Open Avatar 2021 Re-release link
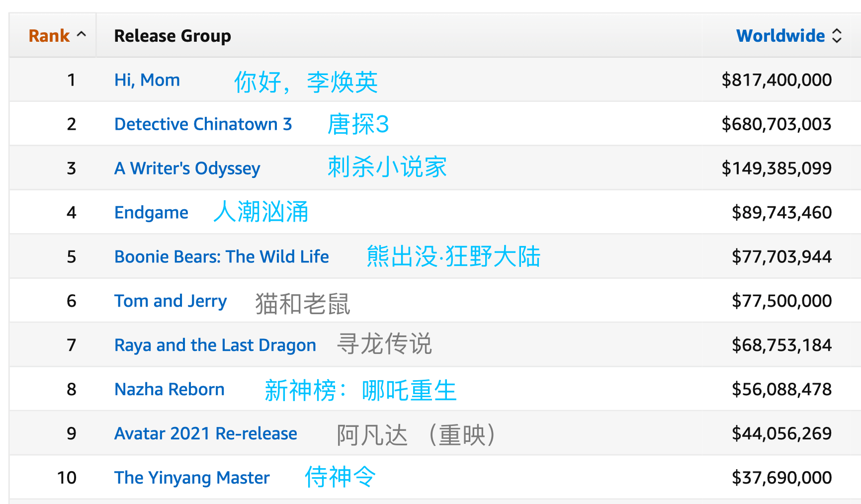Viewport: 861px width, 504px height. (x=206, y=434)
